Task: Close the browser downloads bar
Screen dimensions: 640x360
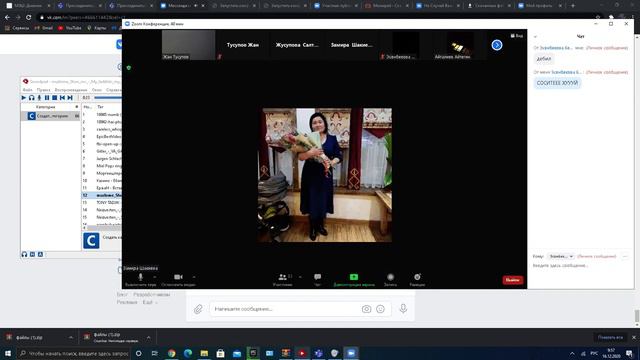Action: (x=634, y=338)
